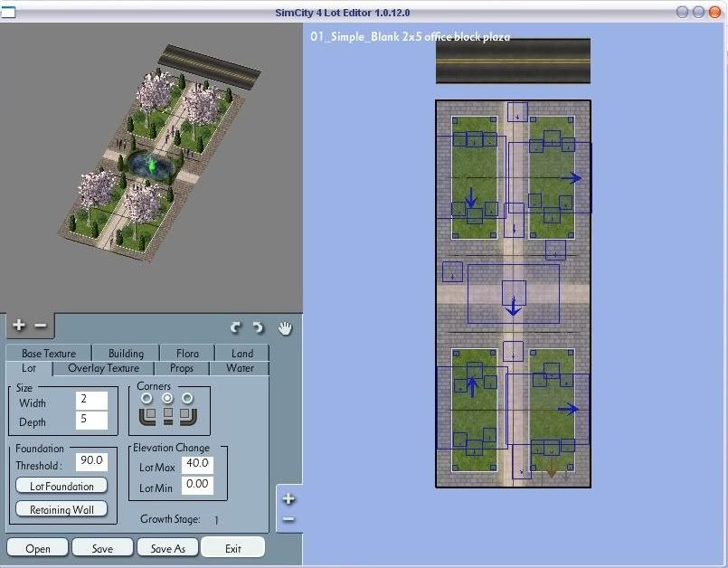Viewport: 728px width, 568px height.
Task: Click the straight edge corner shape icon
Action: [168, 417]
